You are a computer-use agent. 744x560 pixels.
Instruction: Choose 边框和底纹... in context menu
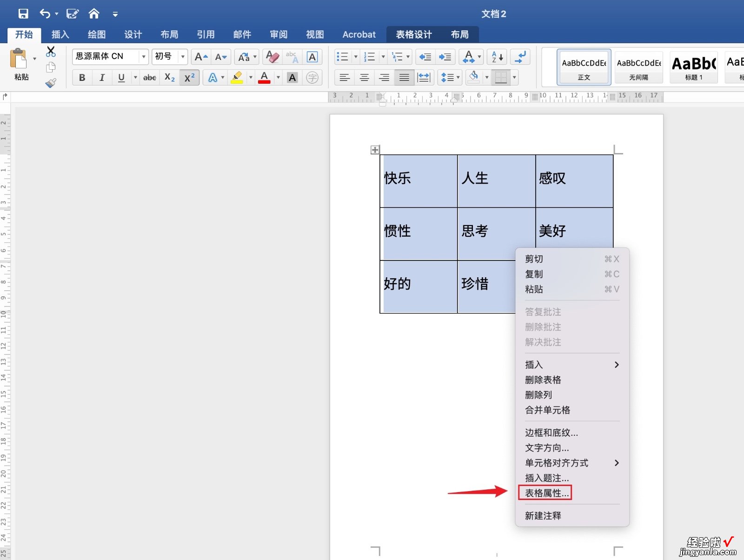click(551, 433)
